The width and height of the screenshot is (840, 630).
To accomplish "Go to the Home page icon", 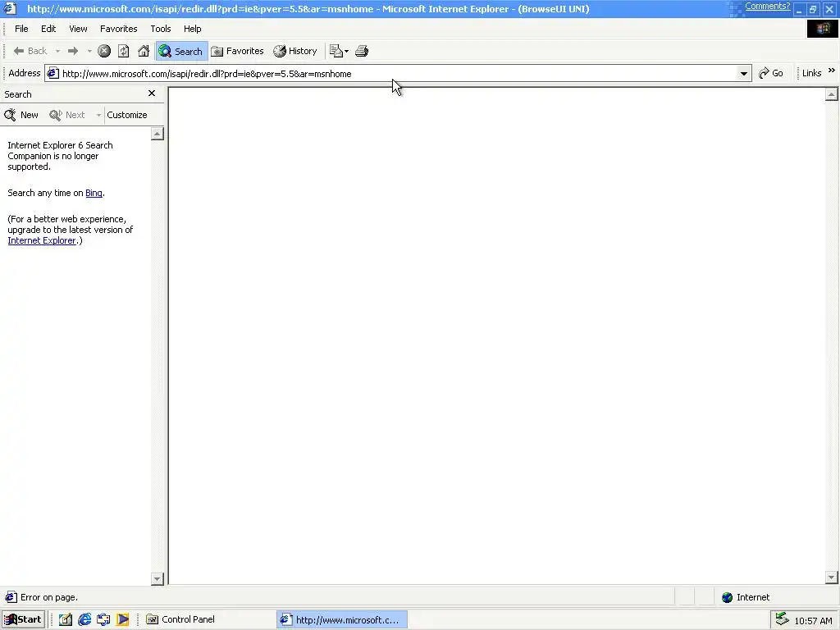I will click(x=144, y=51).
